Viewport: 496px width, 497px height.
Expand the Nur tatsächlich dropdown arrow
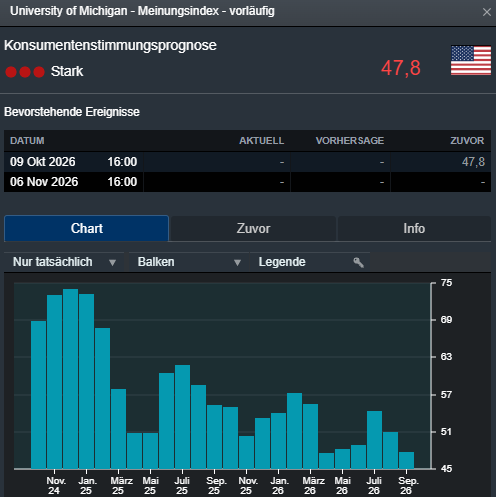(112, 263)
